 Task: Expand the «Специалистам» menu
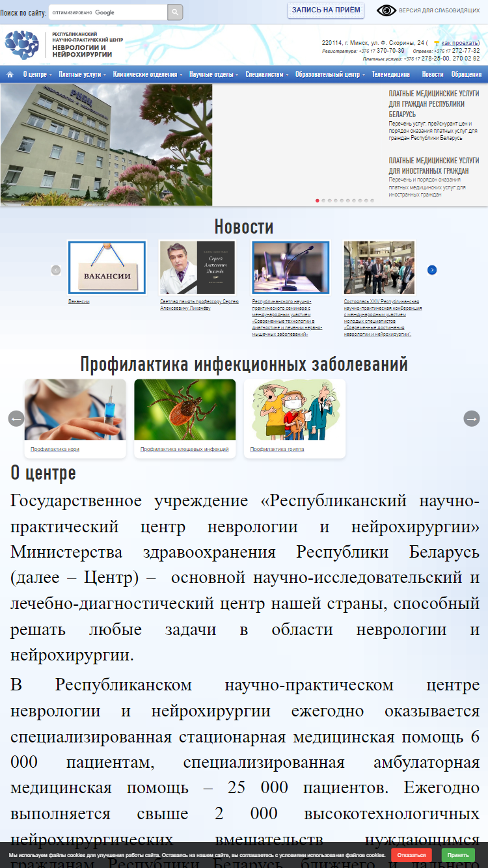click(265, 74)
